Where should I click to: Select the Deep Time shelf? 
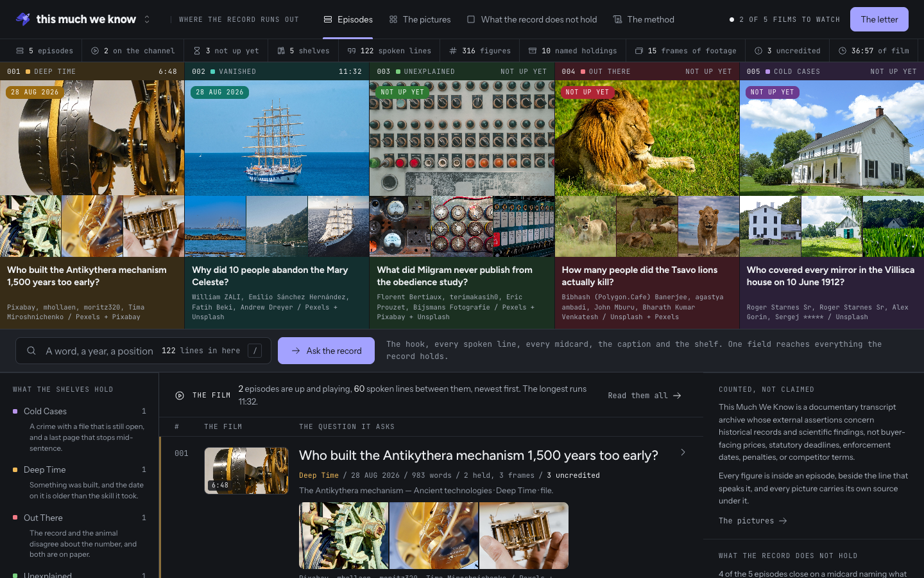point(80,469)
